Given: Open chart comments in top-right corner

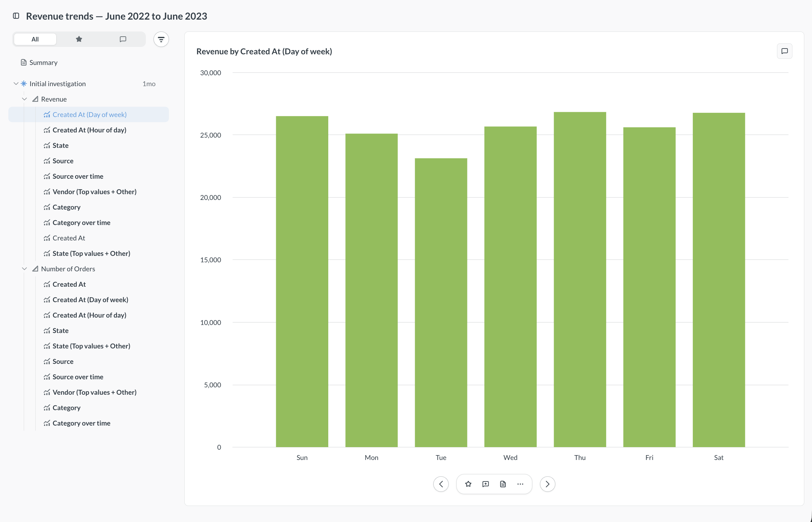Looking at the screenshot, I should coord(785,51).
